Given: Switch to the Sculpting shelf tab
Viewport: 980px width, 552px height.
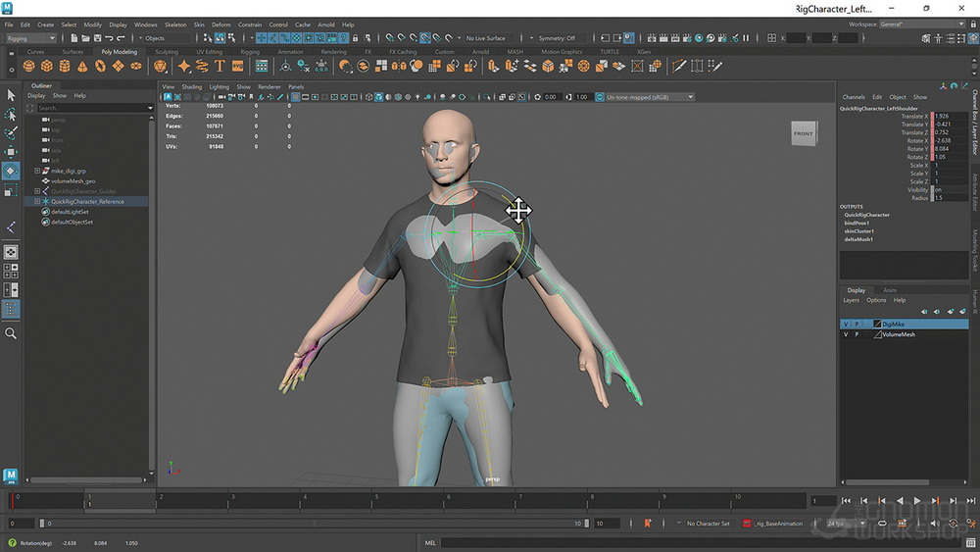Looking at the screenshot, I should point(167,52).
